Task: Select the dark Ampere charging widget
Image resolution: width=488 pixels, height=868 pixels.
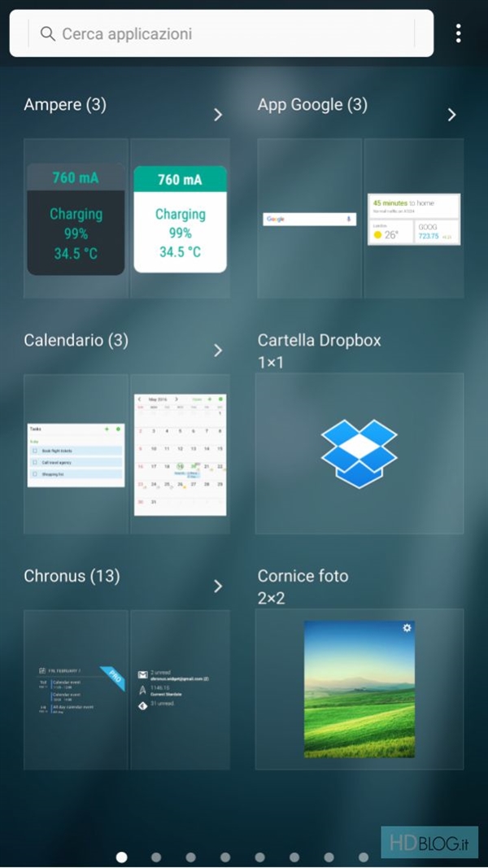Action: click(76, 219)
